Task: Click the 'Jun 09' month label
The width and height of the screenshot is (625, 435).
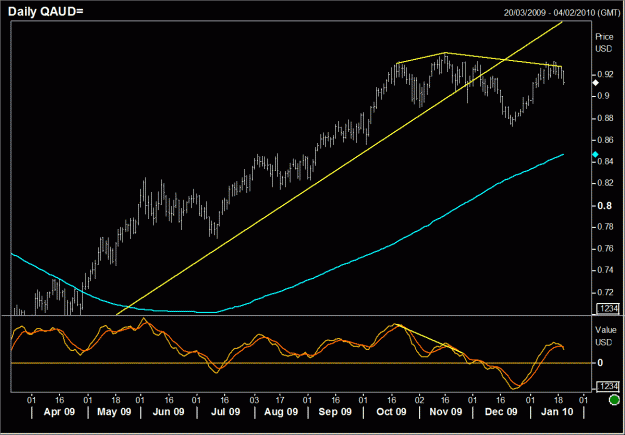Action: 169,411
